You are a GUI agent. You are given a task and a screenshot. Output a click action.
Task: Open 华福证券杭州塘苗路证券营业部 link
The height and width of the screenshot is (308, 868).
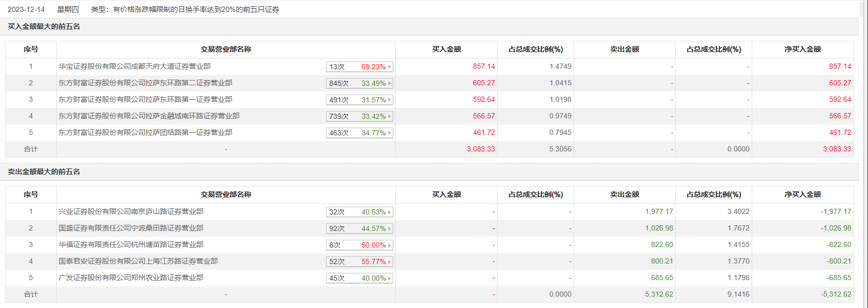[131, 244]
